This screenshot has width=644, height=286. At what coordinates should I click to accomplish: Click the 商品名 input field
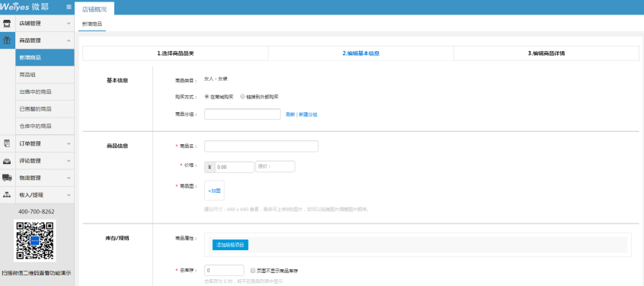261,146
